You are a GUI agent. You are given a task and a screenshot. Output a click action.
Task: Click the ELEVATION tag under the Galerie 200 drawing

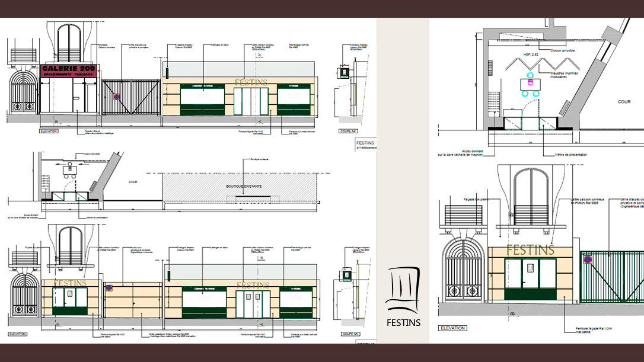[x=49, y=132]
